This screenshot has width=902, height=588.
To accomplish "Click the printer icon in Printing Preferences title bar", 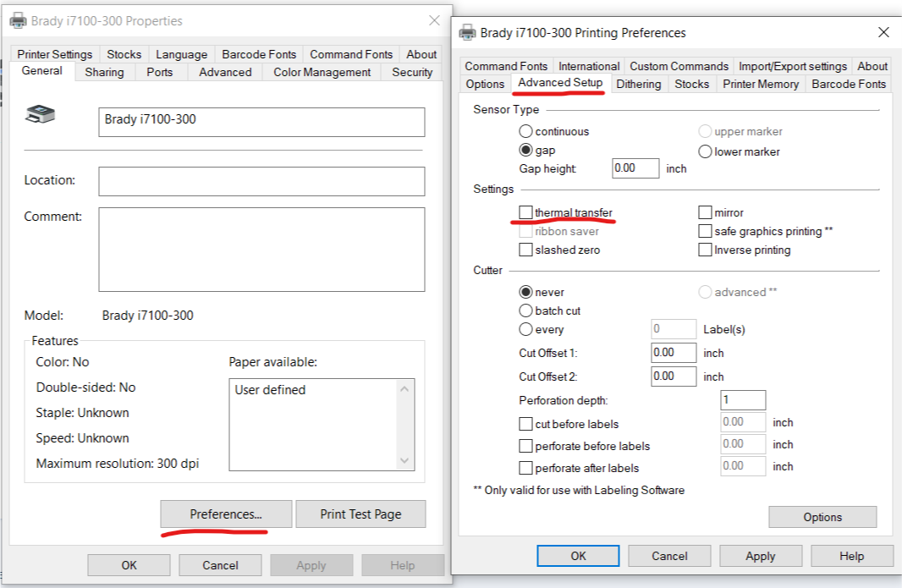I will (x=468, y=33).
